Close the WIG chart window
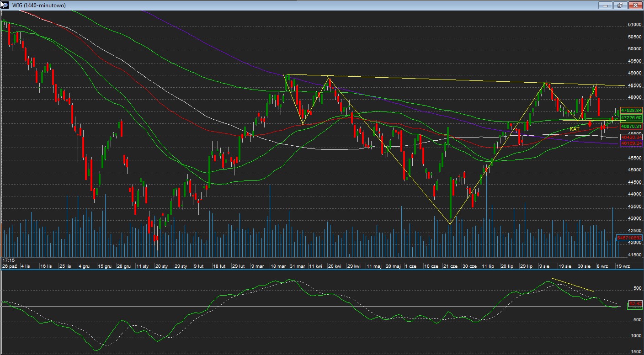The image size is (644, 355). [635, 5]
